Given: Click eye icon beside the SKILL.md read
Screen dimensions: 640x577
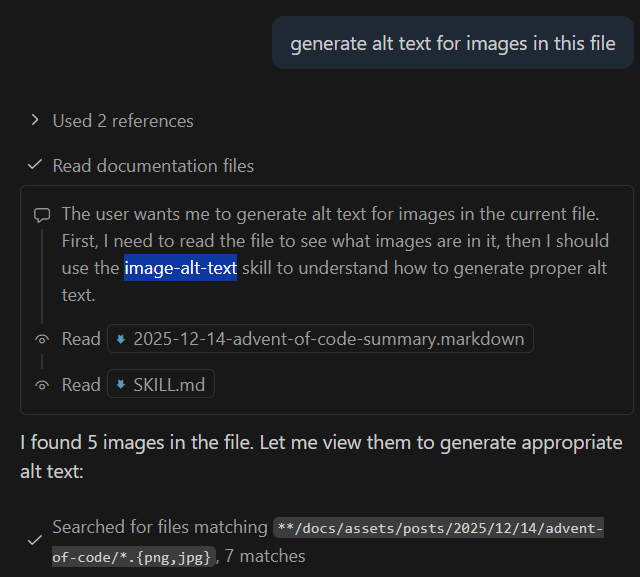Looking at the screenshot, I should point(42,385).
